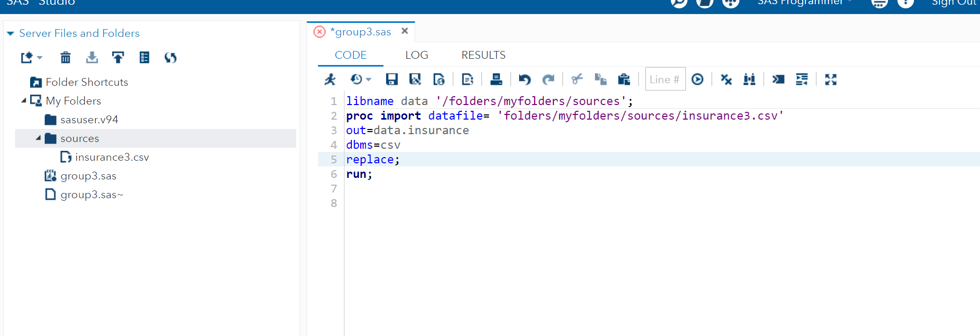Open the More application options icon
Image resolution: width=980 pixels, height=336 pixels.
[x=879, y=3]
